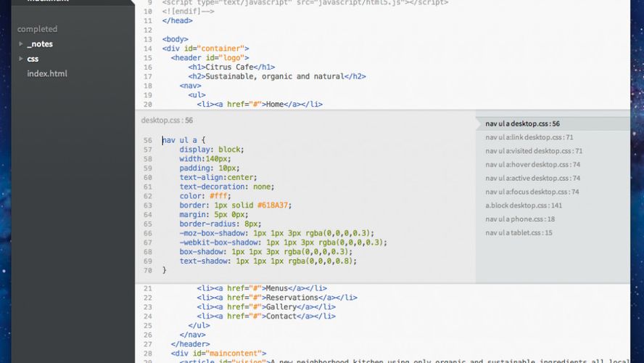Open the desktop.css : 56 inline editor link
The image size is (644, 363).
click(x=167, y=121)
